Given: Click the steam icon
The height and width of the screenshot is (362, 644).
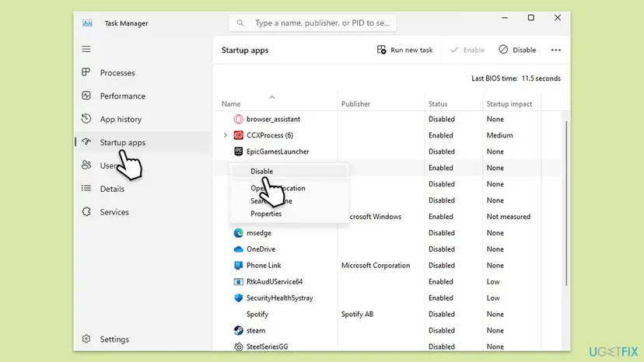Looking at the screenshot, I should pos(238,330).
